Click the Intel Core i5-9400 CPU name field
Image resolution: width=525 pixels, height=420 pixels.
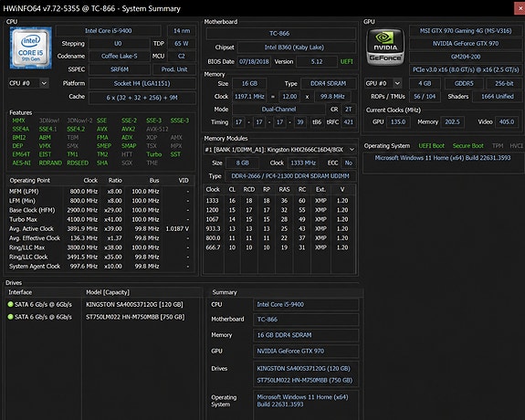click(x=108, y=31)
